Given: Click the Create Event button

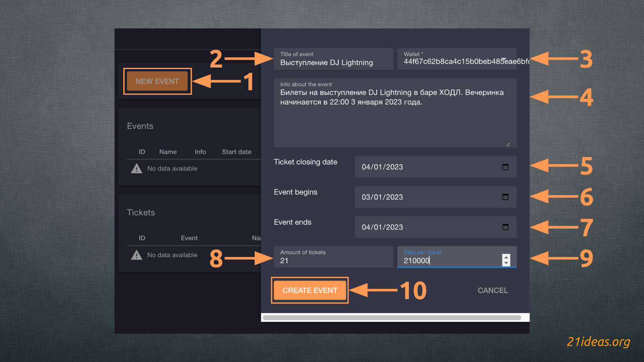Looking at the screenshot, I should 310,290.
